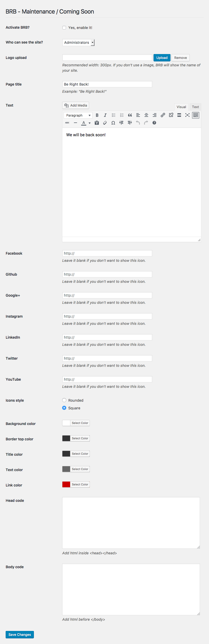The width and height of the screenshot is (209, 644).
Task: Open keyboard shortcuts help icon
Action: click(154, 123)
